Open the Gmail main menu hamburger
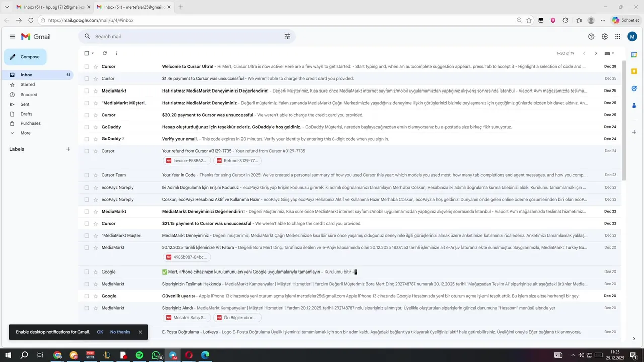The height and width of the screenshot is (362, 644). pos(12,36)
